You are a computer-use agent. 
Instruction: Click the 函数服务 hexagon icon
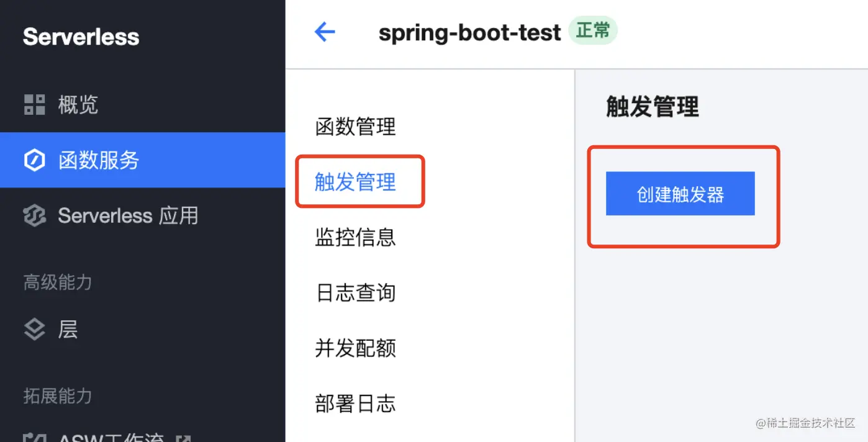(34, 160)
